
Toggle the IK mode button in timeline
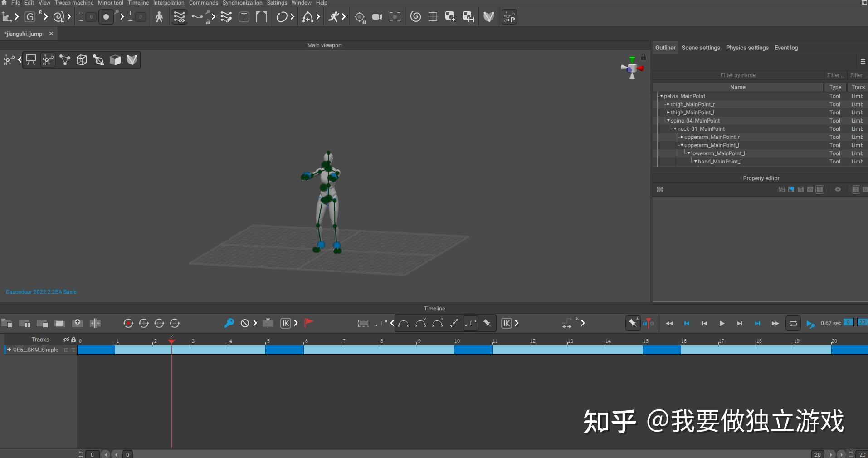coord(287,323)
